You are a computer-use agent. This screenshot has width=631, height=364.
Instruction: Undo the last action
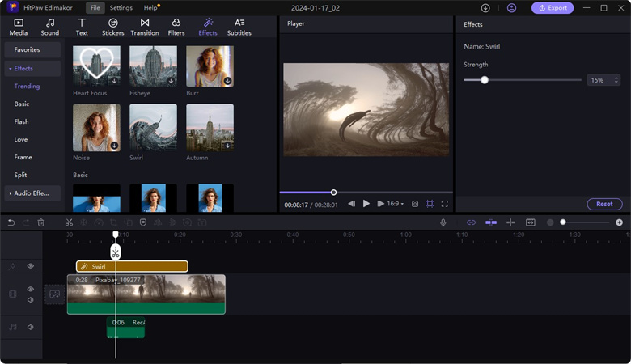click(x=11, y=222)
